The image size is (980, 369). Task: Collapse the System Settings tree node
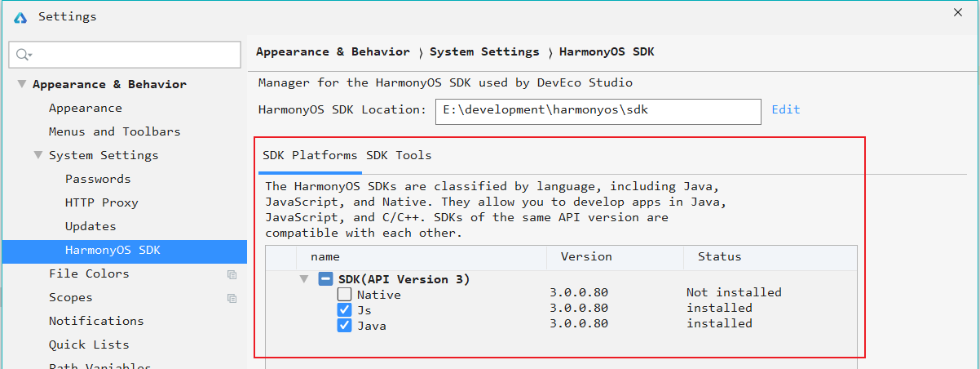pos(38,155)
